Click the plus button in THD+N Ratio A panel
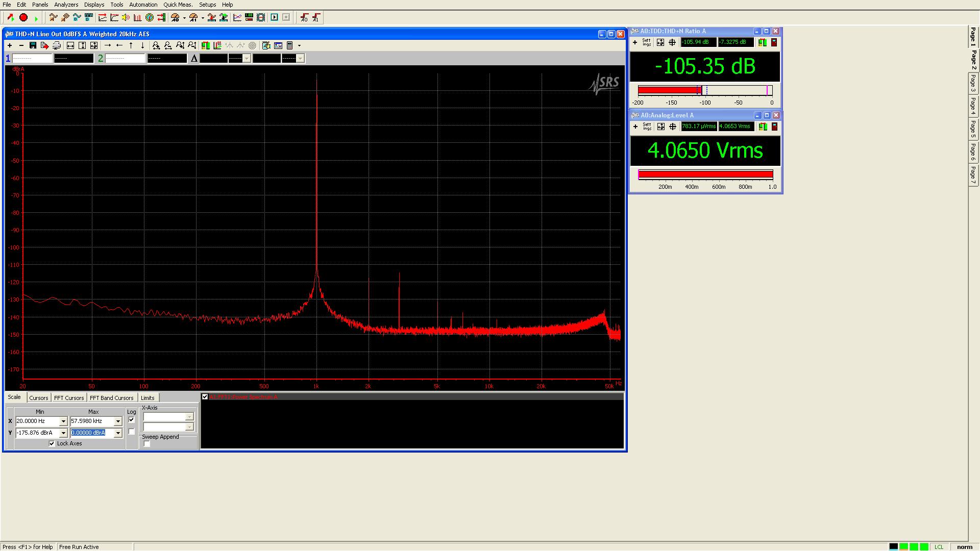The height and width of the screenshot is (551, 980). 635,42
